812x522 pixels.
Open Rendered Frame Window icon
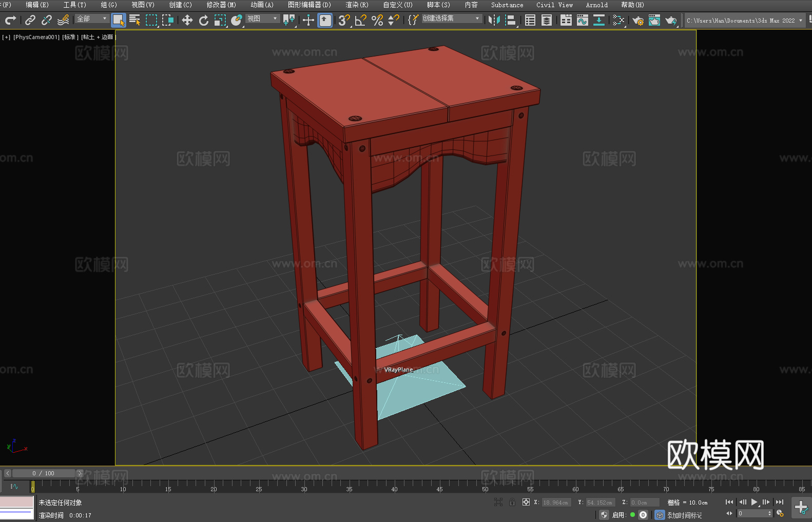pos(654,20)
